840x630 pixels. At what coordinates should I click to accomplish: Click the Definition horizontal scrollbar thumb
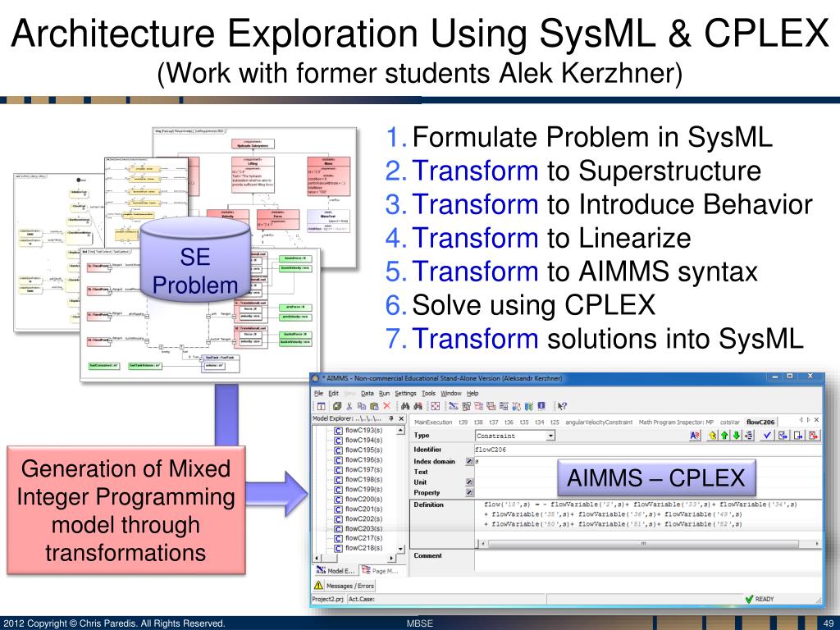coord(643,544)
